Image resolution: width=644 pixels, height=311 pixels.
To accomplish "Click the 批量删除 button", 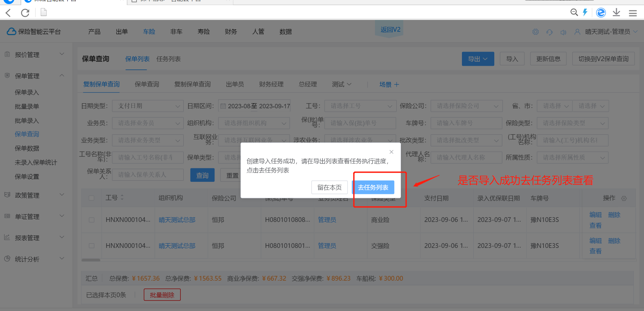I will click(162, 295).
